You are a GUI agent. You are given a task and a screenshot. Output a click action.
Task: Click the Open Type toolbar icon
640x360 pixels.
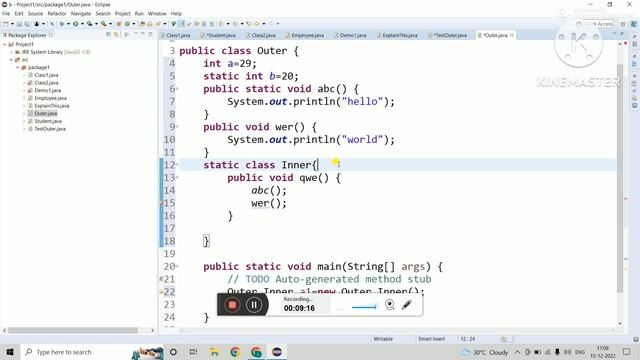tap(142, 24)
